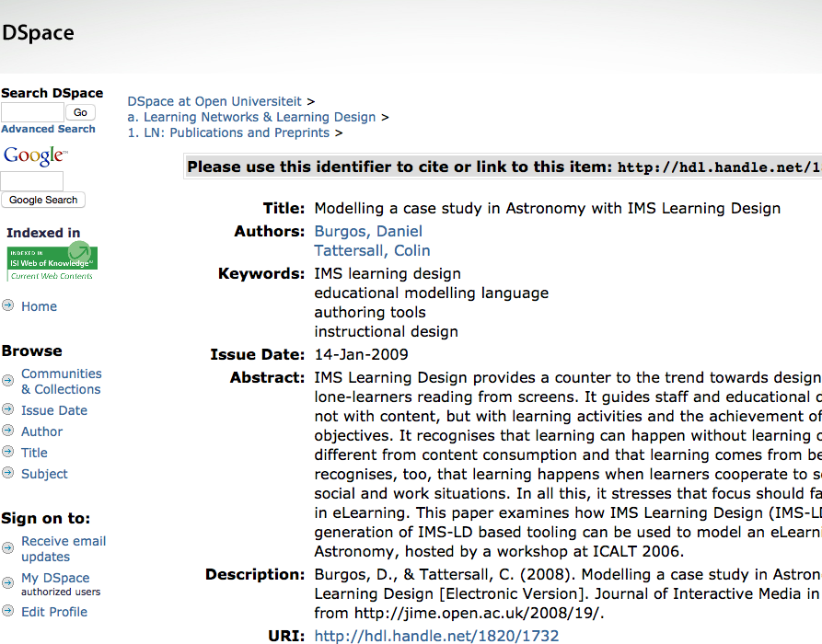Image resolution: width=822 pixels, height=644 pixels.
Task: Click the Google logo image
Action: point(35,155)
